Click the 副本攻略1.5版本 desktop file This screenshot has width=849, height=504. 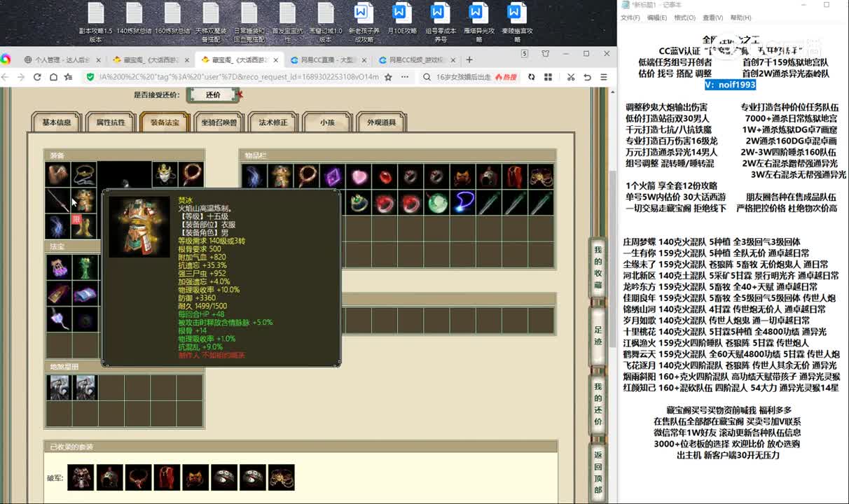95,22
